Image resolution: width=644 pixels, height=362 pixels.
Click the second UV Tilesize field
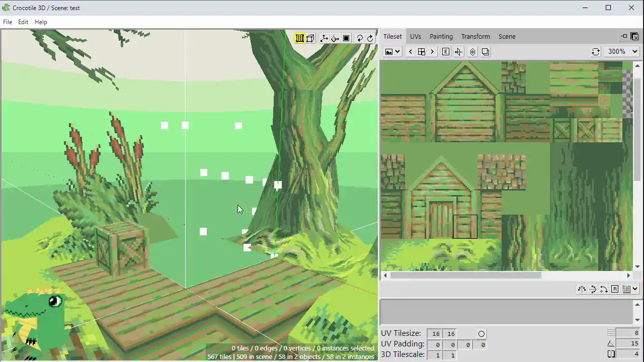click(450, 334)
